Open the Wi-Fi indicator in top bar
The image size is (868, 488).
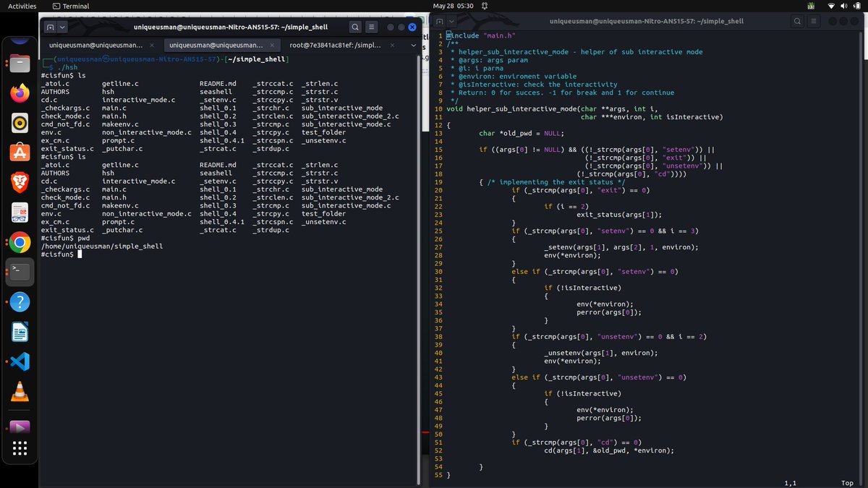(x=831, y=6)
